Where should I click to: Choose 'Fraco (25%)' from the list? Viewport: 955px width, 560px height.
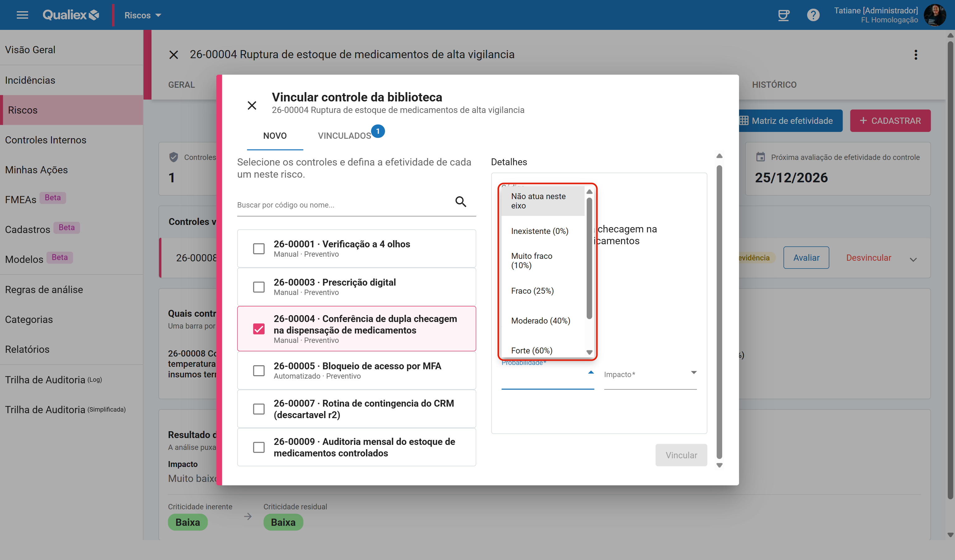[543, 291]
